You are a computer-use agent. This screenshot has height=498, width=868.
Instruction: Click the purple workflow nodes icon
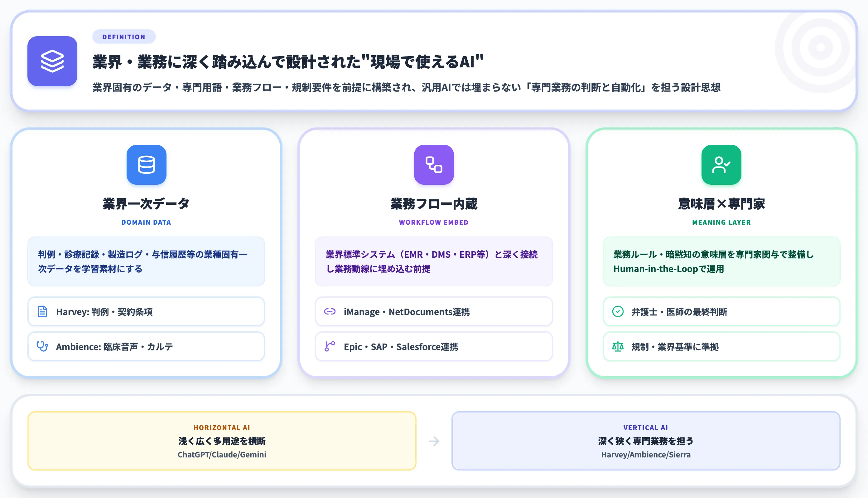coord(434,165)
